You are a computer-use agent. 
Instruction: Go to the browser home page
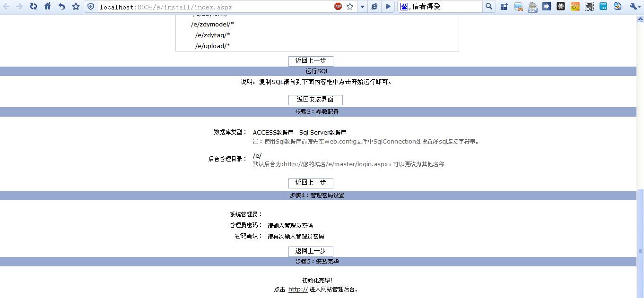(x=47, y=7)
